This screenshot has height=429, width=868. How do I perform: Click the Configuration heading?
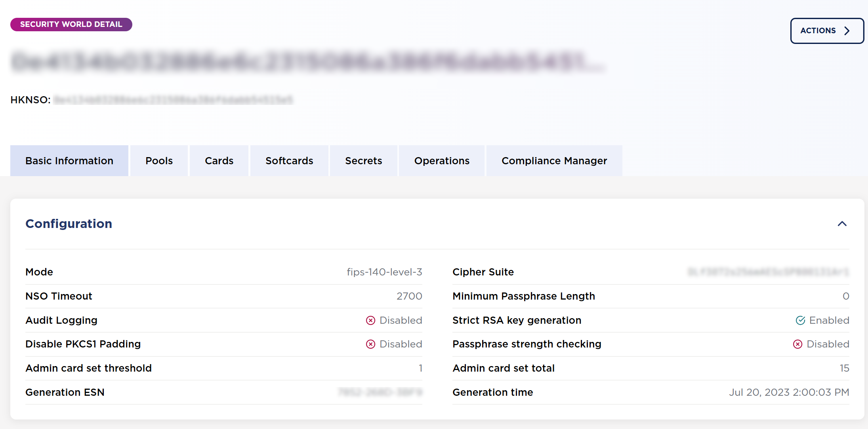point(69,224)
